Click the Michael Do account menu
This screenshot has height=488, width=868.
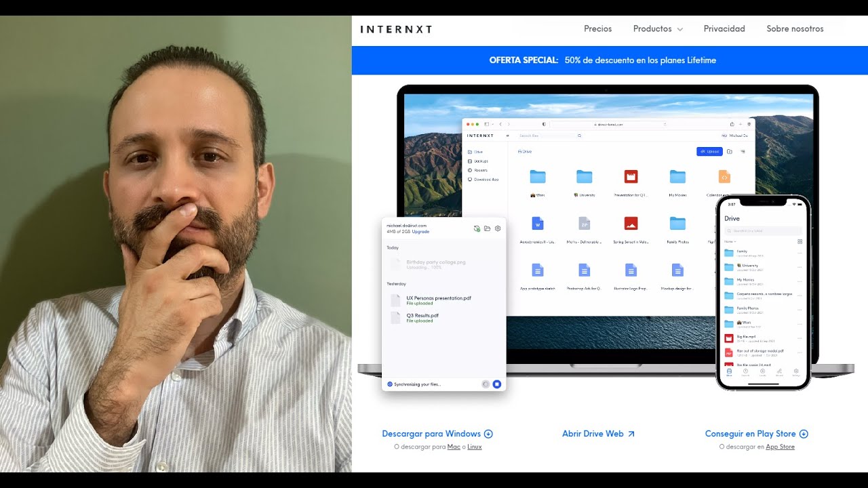click(x=735, y=136)
